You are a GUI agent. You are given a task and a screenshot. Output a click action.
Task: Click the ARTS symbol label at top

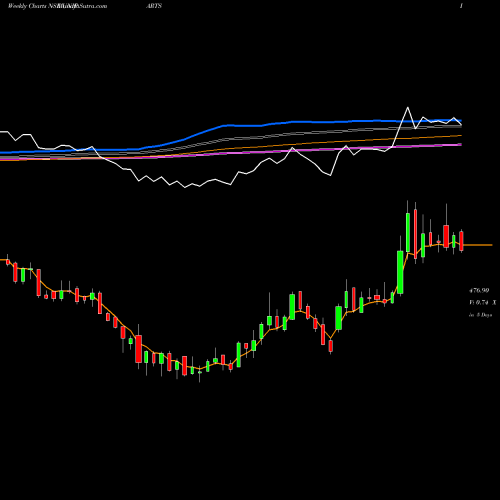[x=154, y=6]
